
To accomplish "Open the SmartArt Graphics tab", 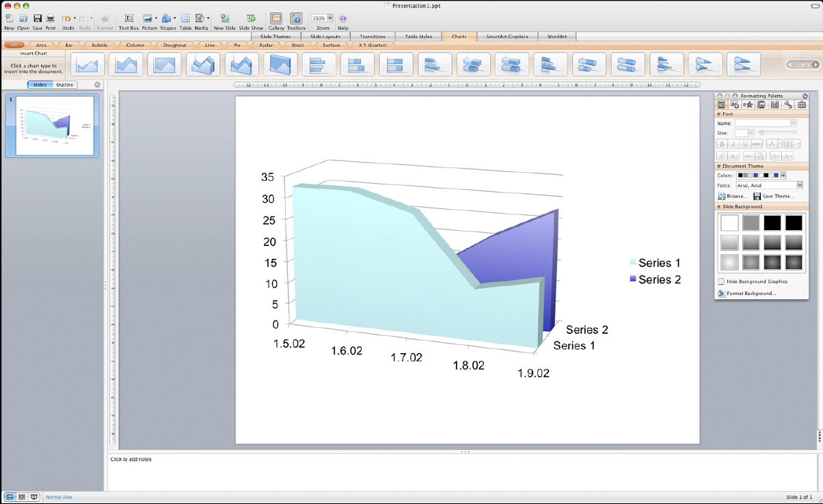I will coord(507,36).
